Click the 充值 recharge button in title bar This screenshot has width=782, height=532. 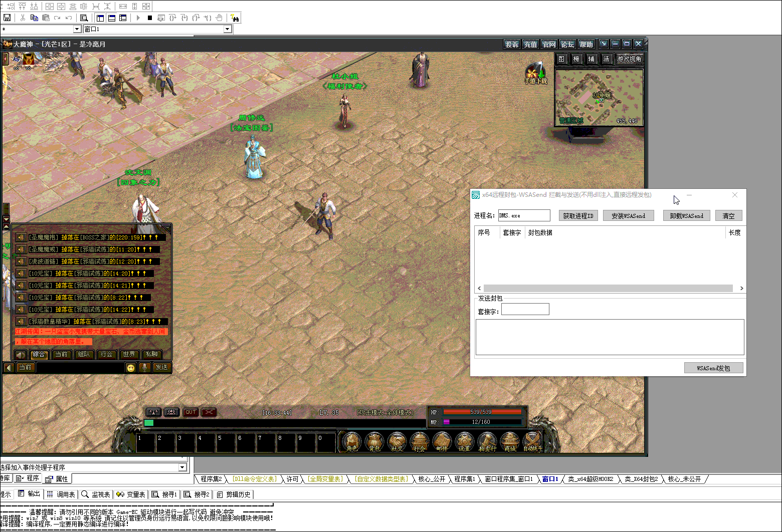[x=530, y=44]
